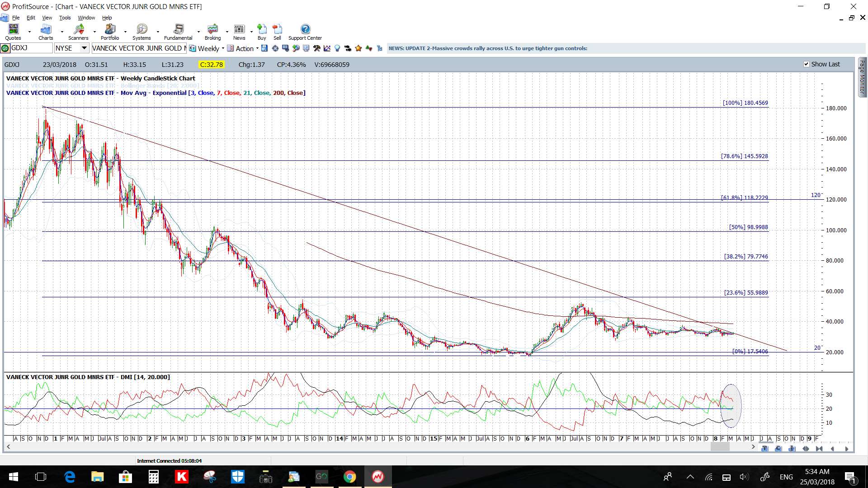The height and width of the screenshot is (488, 868).
Task: Click the text 'T' tool icon bottom right
Action: [x=764, y=449]
